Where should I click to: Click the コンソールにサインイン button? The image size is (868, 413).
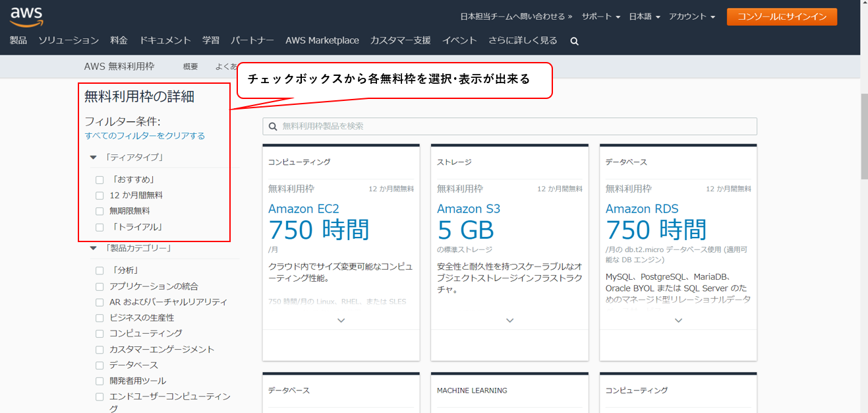tap(782, 16)
